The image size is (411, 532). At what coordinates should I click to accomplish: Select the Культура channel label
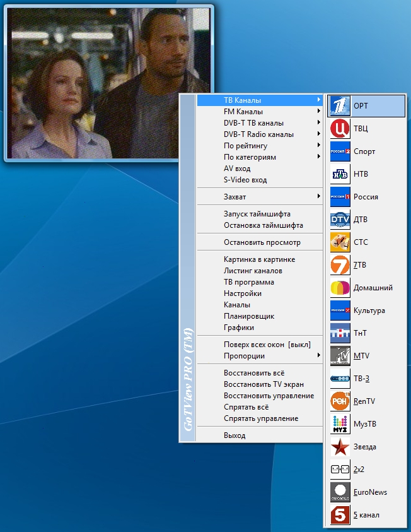pos(369,310)
